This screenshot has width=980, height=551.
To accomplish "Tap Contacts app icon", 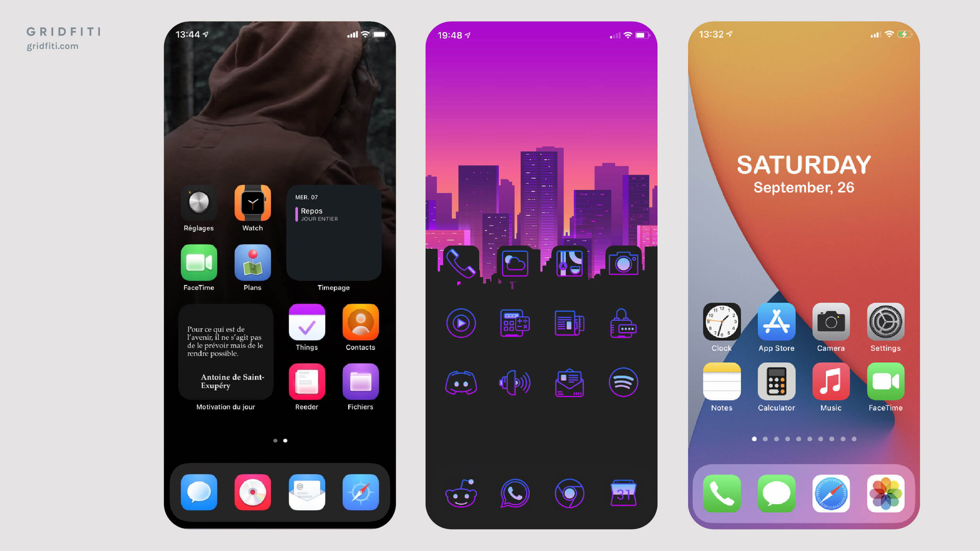I will (x=360, y=324).
